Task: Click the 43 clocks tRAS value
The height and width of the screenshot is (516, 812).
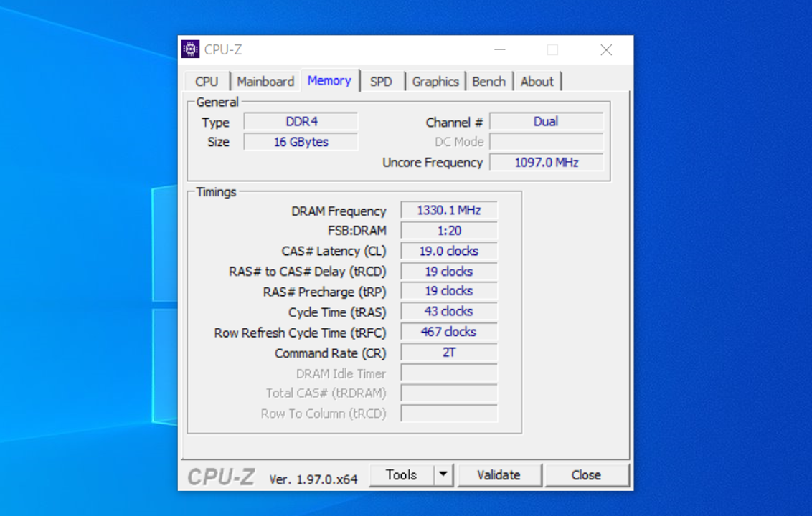Action: (x=449, y=312)
